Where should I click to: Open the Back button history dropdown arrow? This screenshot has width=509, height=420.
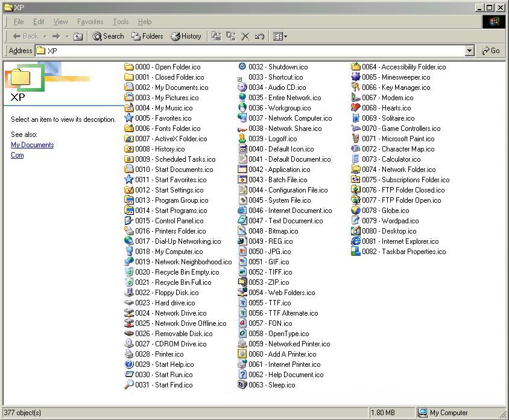point(45,36)
